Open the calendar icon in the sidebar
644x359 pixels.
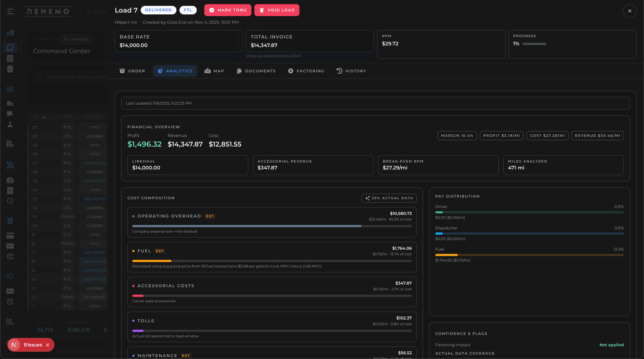click(x=10, y=58)
